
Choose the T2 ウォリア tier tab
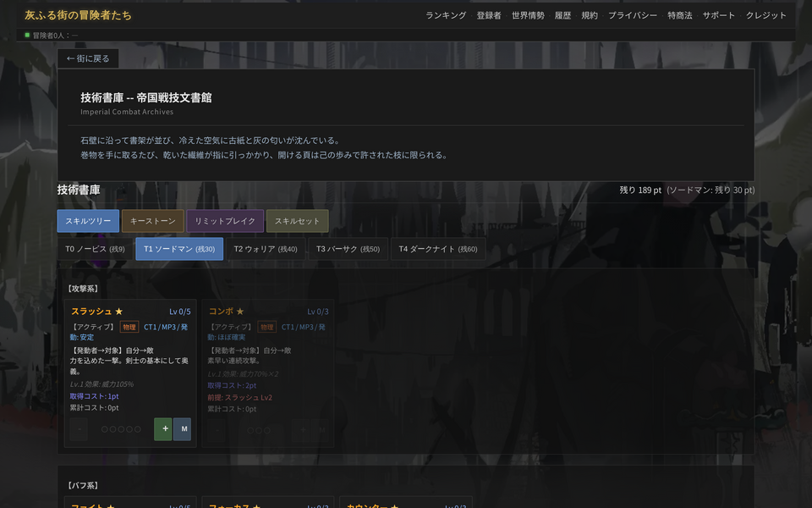point(265,249)
